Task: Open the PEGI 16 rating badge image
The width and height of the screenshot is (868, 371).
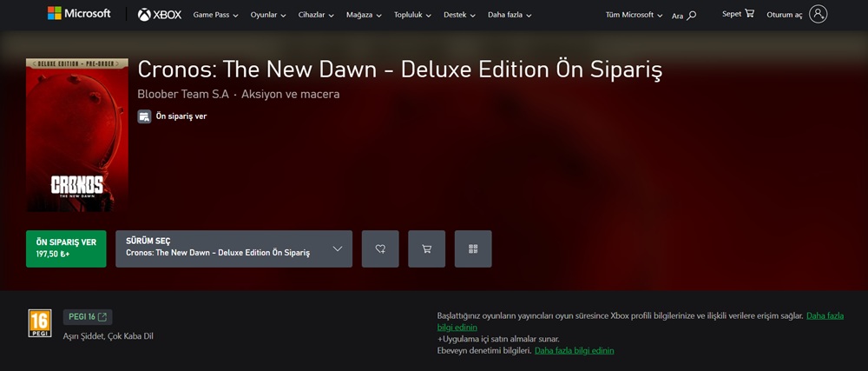Action: pos(40,323)
